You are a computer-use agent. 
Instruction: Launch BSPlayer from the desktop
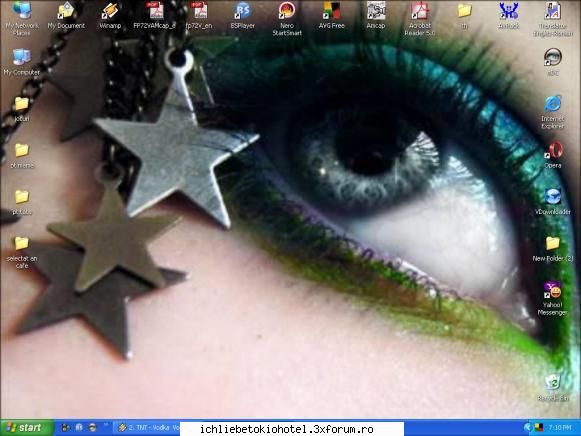(x=243, y=16)
